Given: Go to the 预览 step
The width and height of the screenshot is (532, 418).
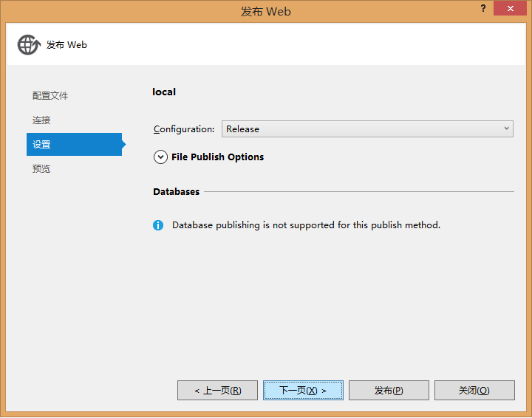Looking at the screenshot, I should click(x=41, y=169).
